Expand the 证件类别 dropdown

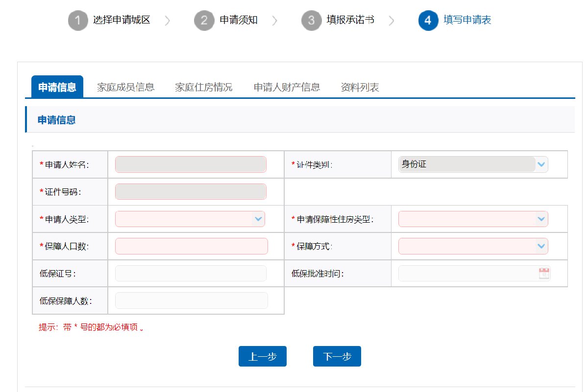point(540,164)
